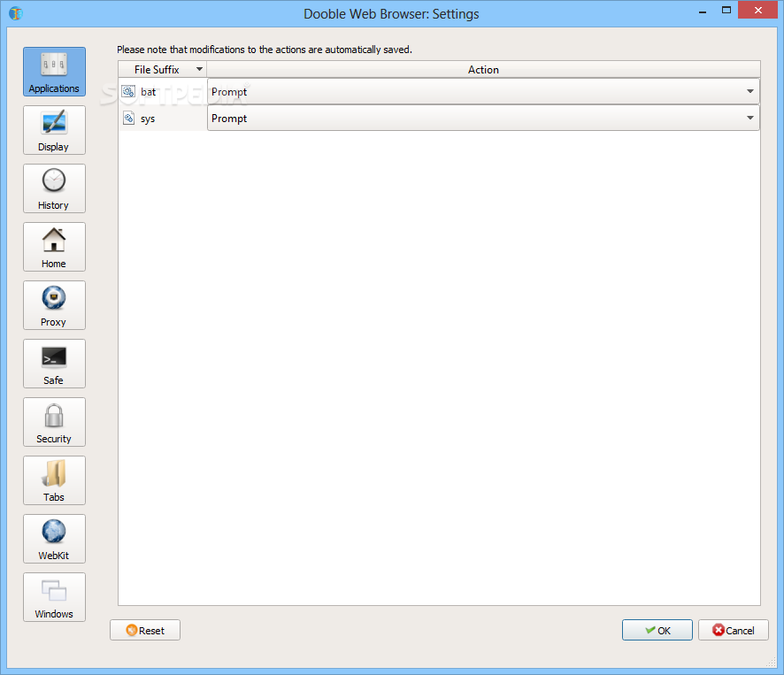
Task: Open the Tabs settings section
Action: (x=54, y=480)
